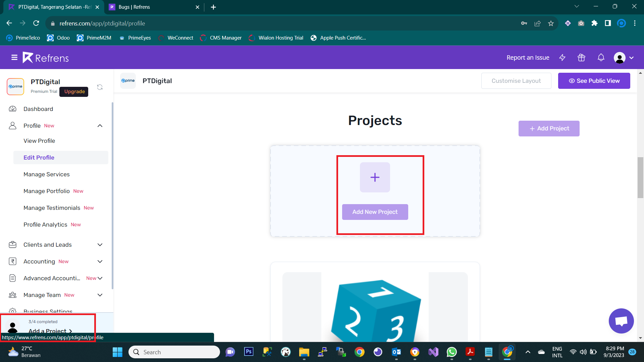Bookmark this page with the star icon
The height and width of the screenshot is (362, 644).
coord(551,23)
